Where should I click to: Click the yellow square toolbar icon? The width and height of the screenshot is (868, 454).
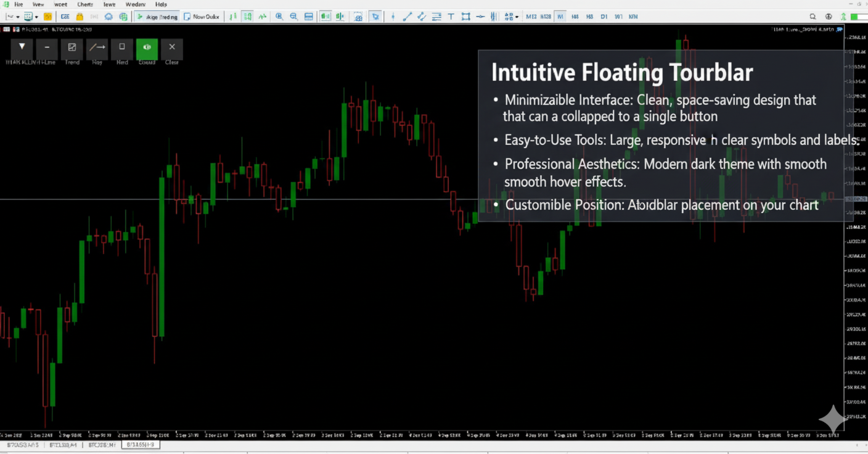[x=47, y=17]
